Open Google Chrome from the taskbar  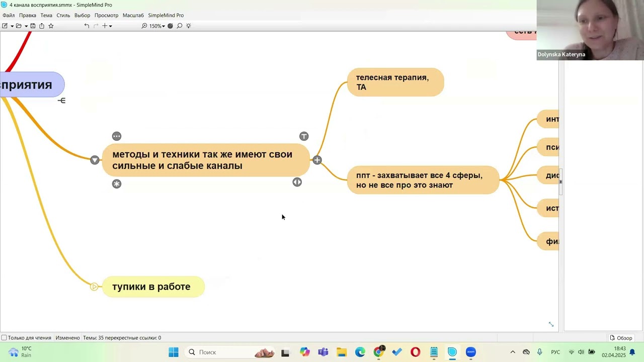click(x=378, y=352)
